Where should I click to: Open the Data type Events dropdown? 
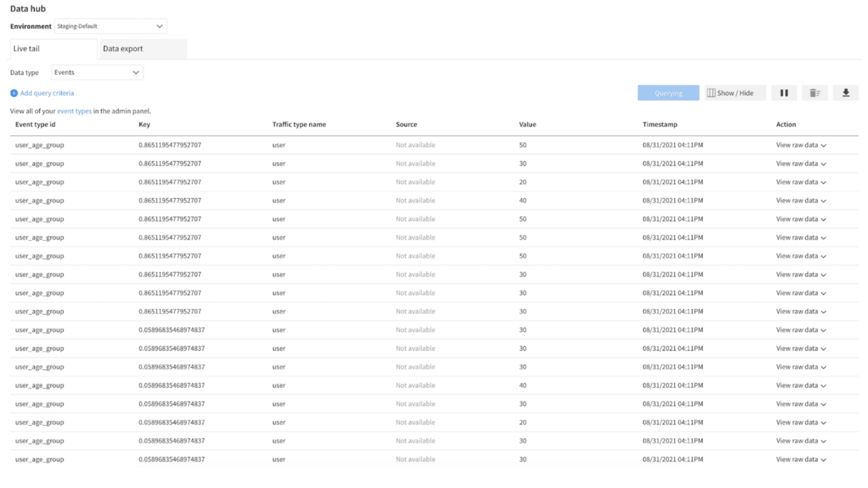[97, 72]
